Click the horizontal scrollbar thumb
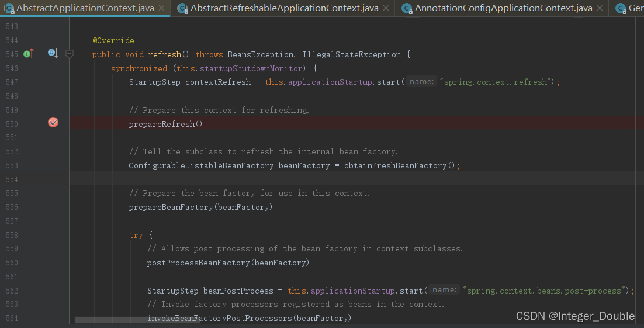 pos(137,319)
